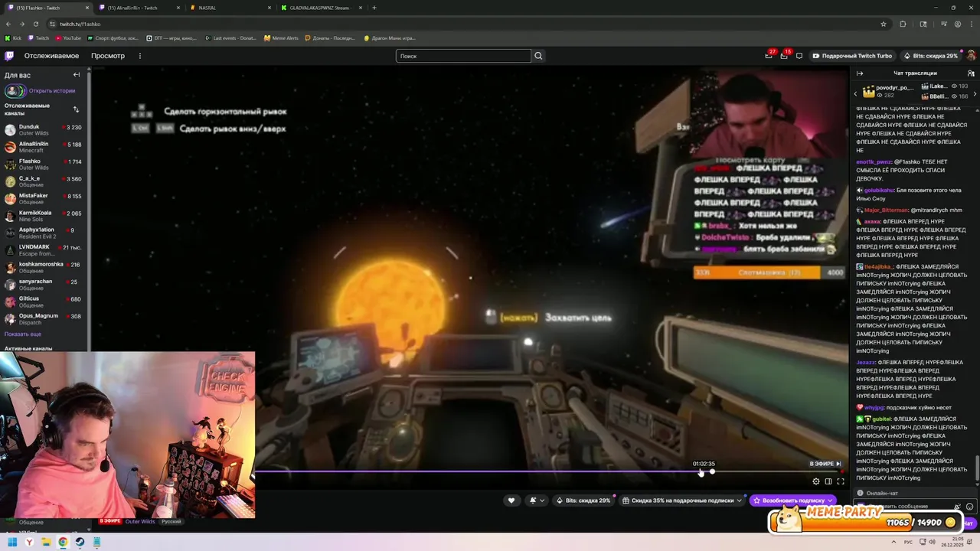Image resolution: width=980 pixels, height=551 pixels.
Task: Open the Asphyx1ation channel in sidebar
Action: pyautogui.click(x=43, y=233)
